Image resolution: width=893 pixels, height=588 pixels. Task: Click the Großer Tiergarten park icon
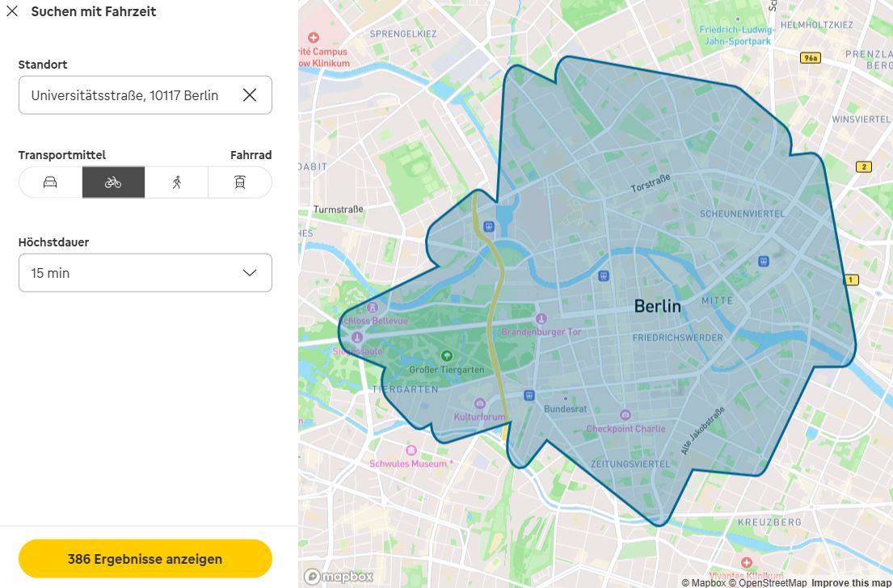(x=446, y=356)
